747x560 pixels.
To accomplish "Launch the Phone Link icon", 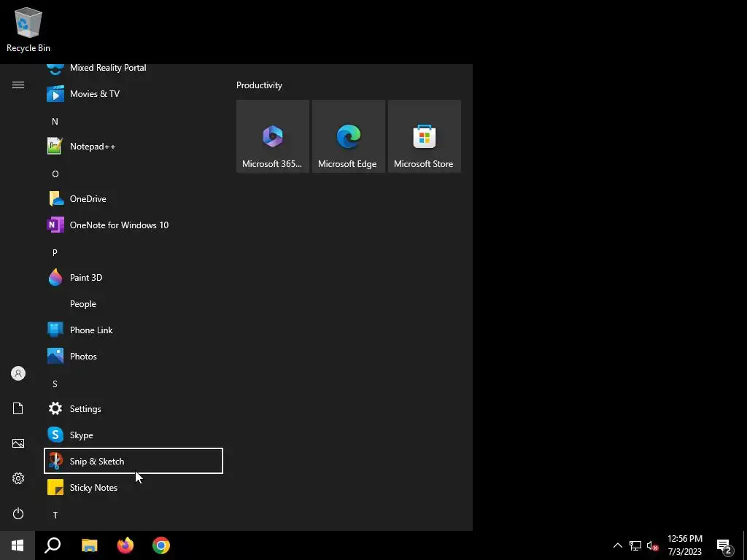I will 55,330.
